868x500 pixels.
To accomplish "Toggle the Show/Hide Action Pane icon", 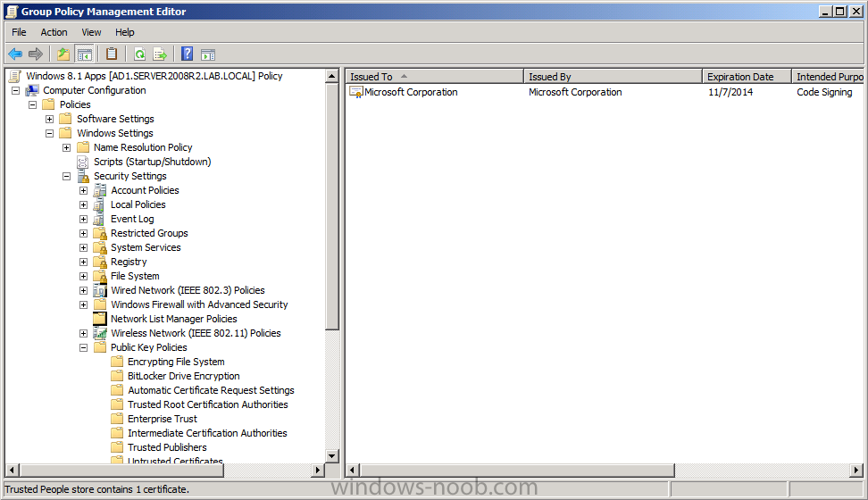I will 208,54.
